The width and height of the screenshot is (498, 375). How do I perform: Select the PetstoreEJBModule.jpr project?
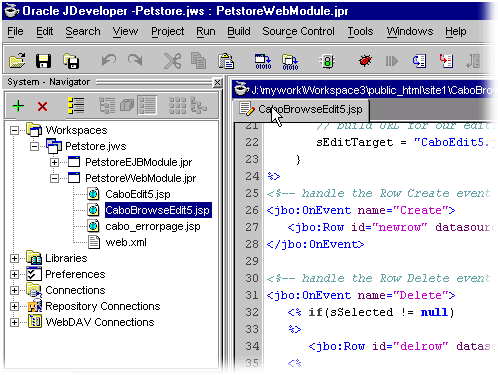[138, 162]
